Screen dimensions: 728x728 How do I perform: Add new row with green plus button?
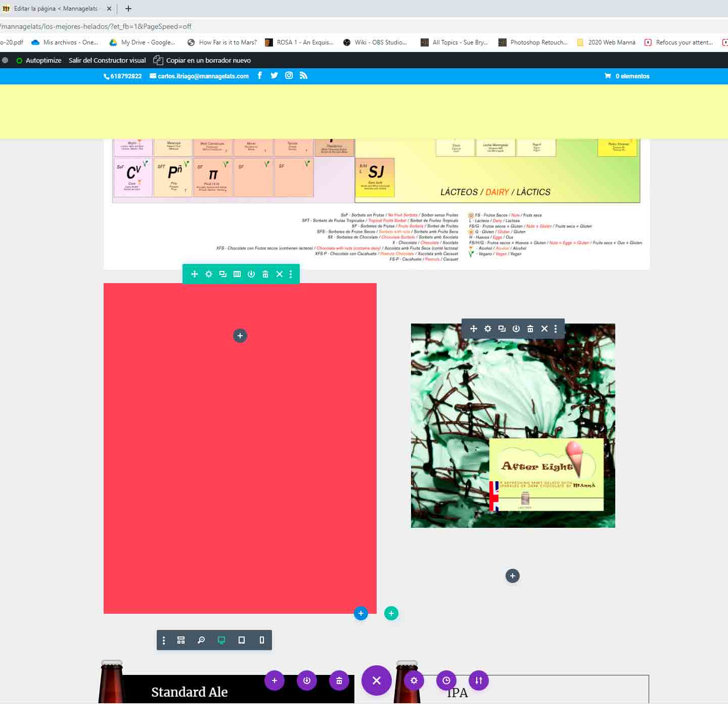click(391, 613)
